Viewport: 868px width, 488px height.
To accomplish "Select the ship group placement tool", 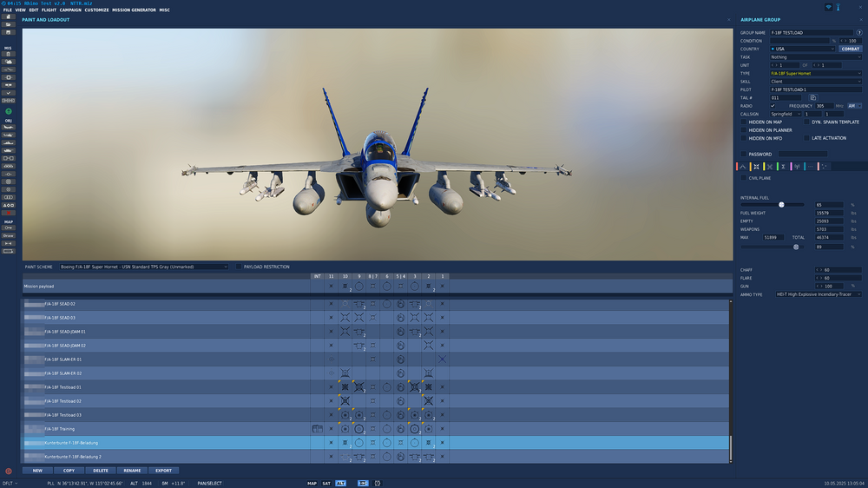I will click(x=9, y=143).
